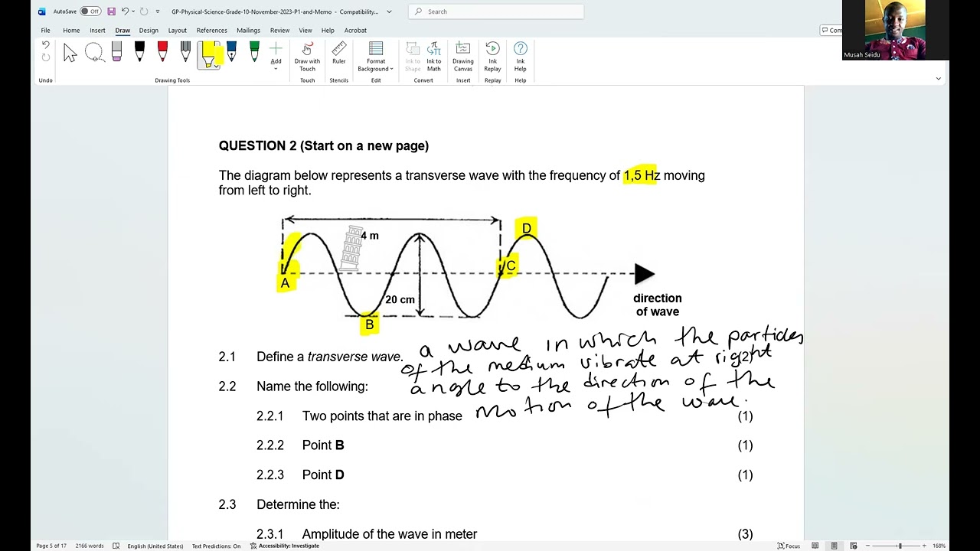Screen dimensions: 980x551
Task: Click the zoom in plus button
Action: pyautogui.click(x=924, y=546)
